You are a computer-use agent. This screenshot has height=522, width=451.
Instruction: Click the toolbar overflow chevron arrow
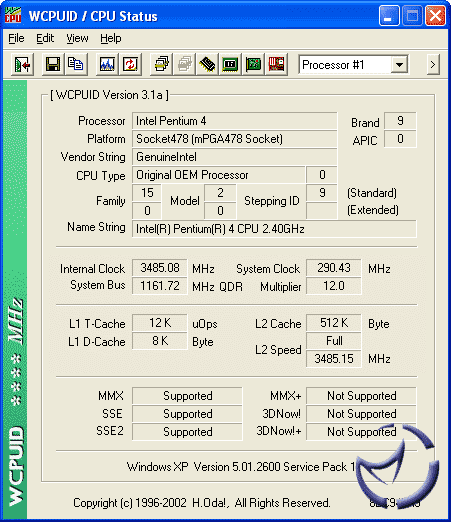433,64
